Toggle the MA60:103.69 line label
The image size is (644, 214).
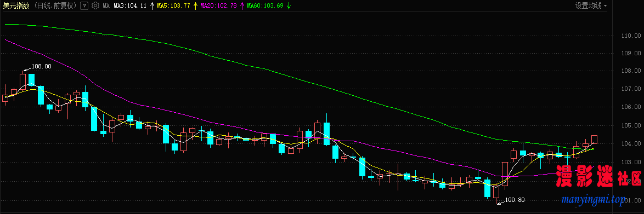tap(265, 5)
